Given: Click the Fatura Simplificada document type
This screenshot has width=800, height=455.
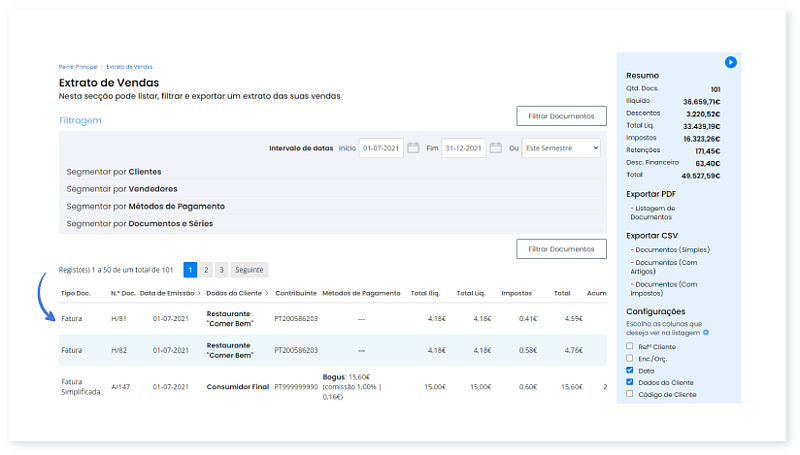Looking at the screenshot, I should [81, 387].
